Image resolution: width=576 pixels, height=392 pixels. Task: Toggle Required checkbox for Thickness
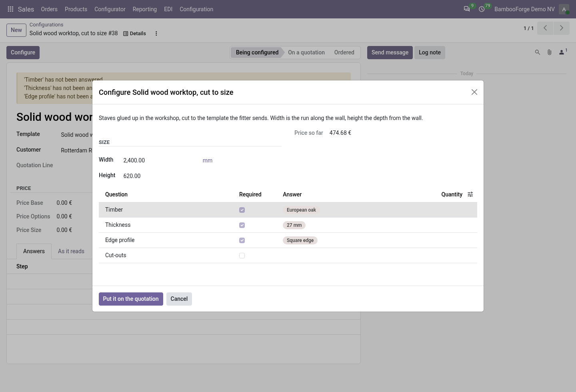coord(242,225)
